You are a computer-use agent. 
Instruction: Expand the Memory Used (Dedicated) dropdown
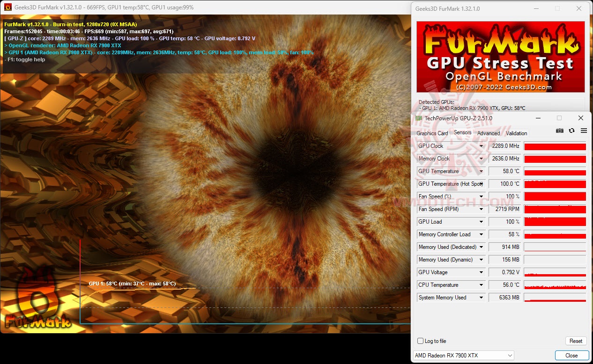[x=481, y=247]
